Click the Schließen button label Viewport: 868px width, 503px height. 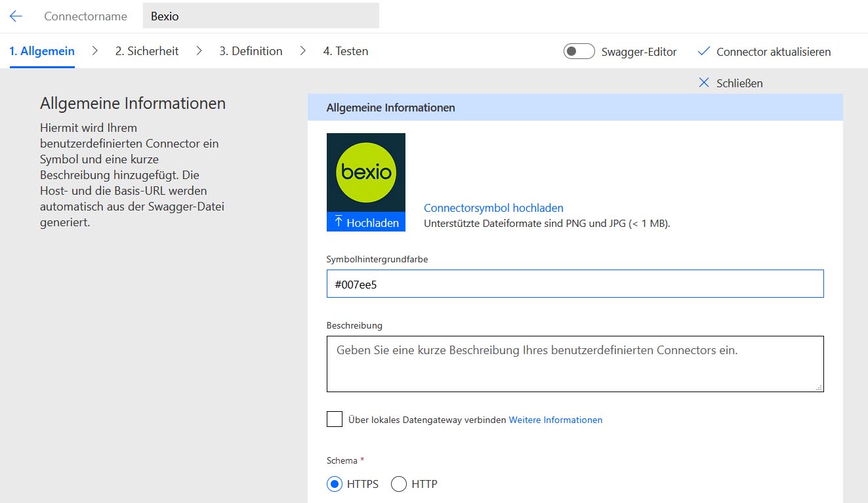click(x=739, y=83)
